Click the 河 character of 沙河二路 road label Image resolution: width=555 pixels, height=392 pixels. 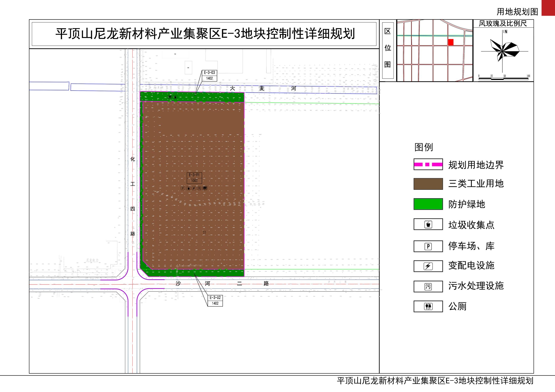pos(207,284)
